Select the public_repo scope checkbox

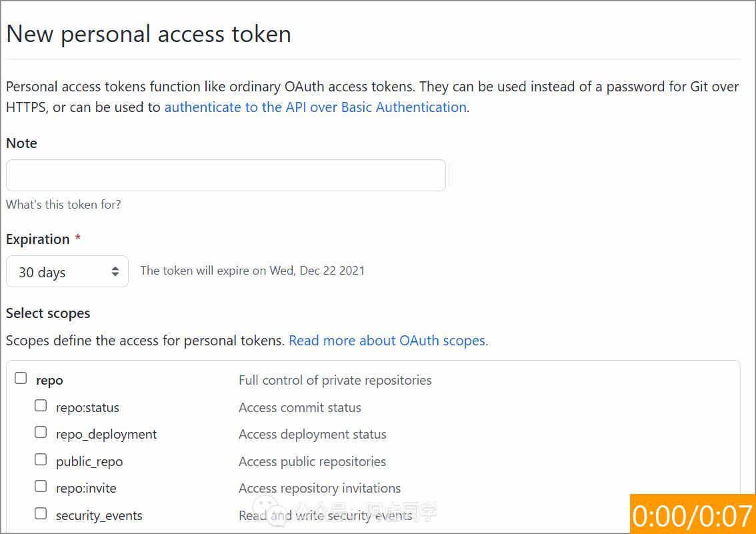(41, 460)
